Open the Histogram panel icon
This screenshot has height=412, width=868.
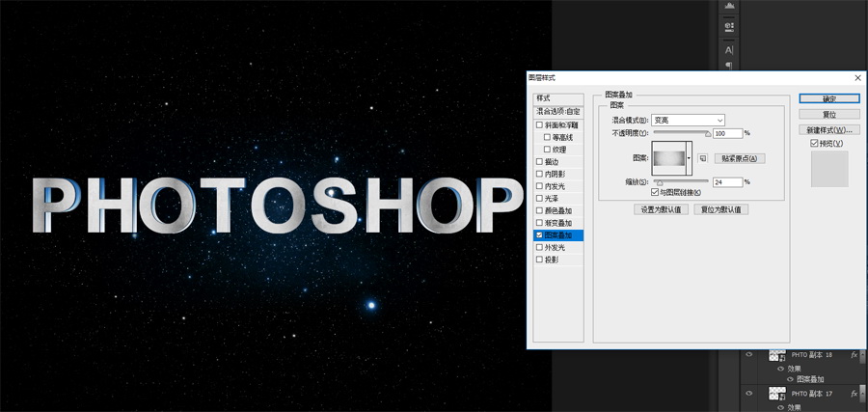[x=729, y=6]
